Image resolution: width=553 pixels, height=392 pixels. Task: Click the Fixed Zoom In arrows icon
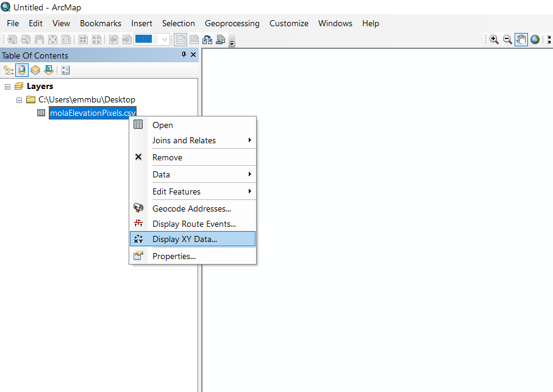pos(549,40)
